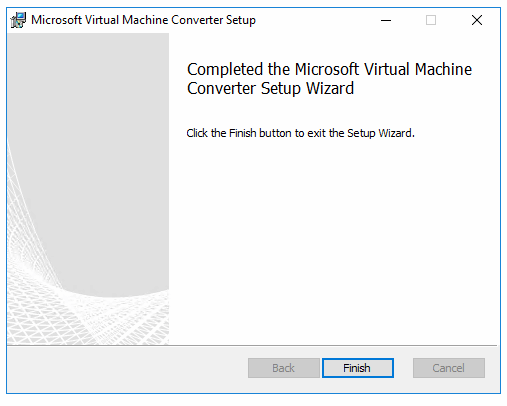
Task: Minimize the Converter Setup window
Action: click(386, 20)
